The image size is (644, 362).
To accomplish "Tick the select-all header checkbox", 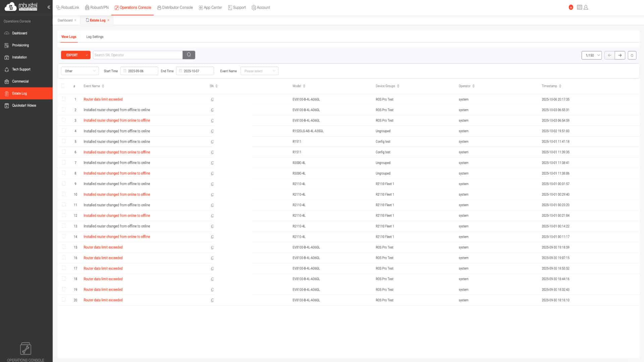I will (63, 86).
